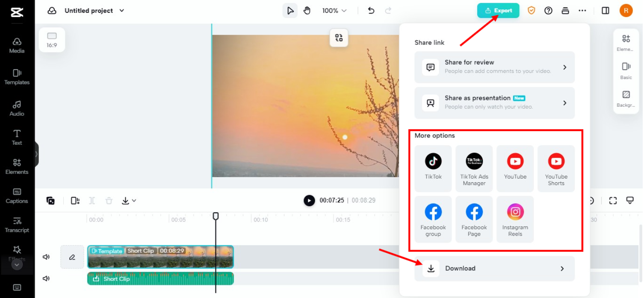Screen dimensions: 644x298
Task: Open right-side Elements panel icon
Action: click(x=626, y=42)
